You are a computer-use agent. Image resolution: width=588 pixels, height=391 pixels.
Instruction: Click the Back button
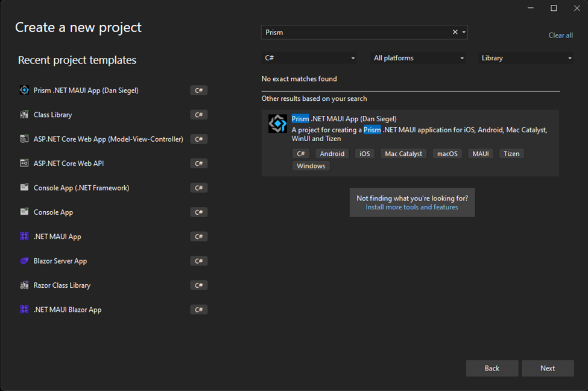click(x=492, y=368)
